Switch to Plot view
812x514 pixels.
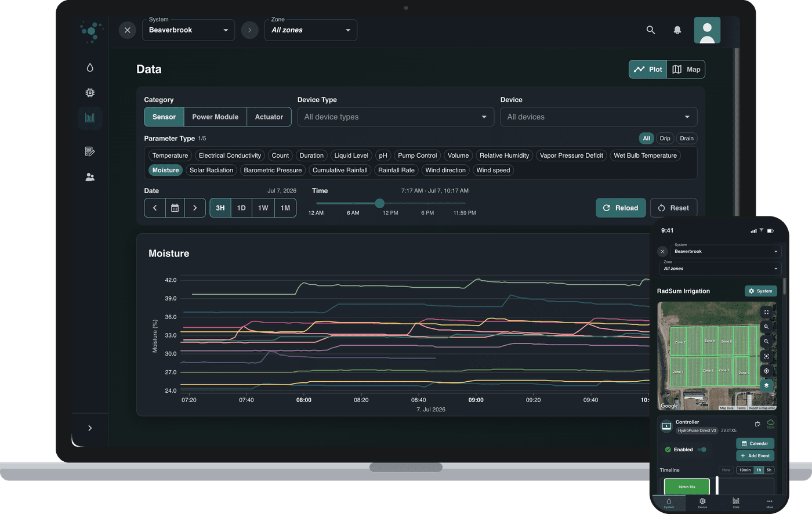(648, 70)
